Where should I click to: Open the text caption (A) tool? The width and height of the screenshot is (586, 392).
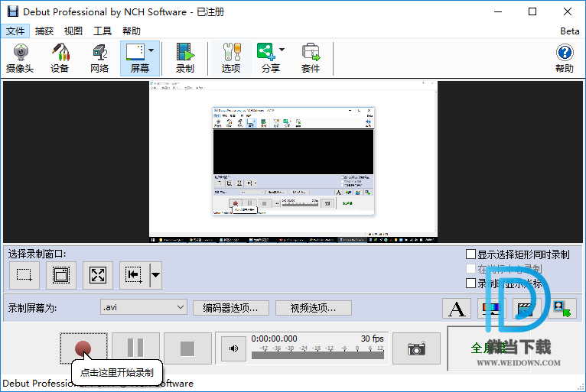(x=457, y=309)
